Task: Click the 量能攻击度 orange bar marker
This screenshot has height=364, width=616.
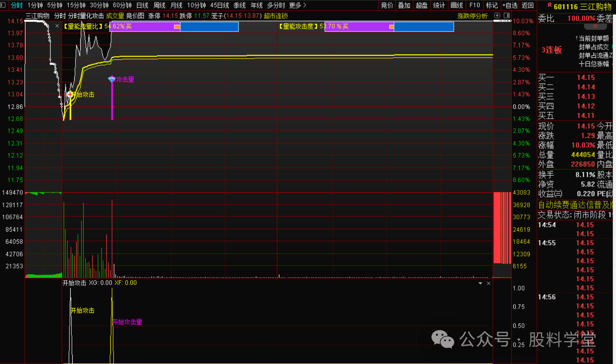Action: pos(391,27)
